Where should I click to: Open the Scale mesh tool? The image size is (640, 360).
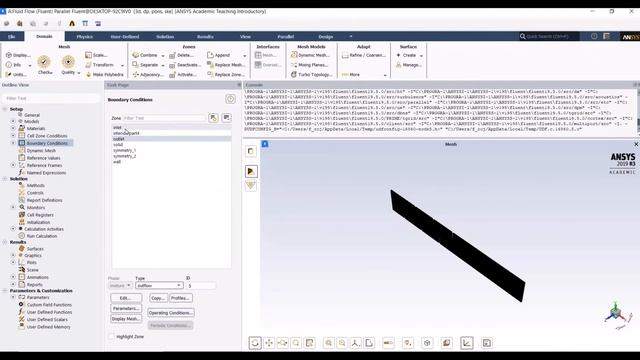coord(96,55)
